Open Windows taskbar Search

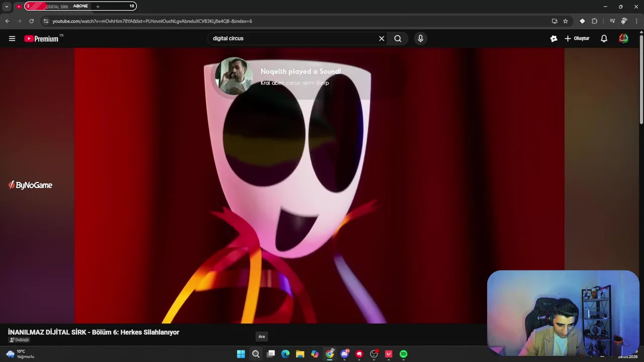pos(256,354)
